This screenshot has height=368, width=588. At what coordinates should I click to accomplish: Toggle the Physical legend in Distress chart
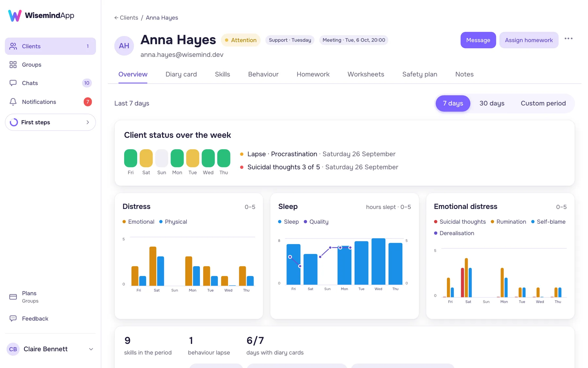coord(173,222)
